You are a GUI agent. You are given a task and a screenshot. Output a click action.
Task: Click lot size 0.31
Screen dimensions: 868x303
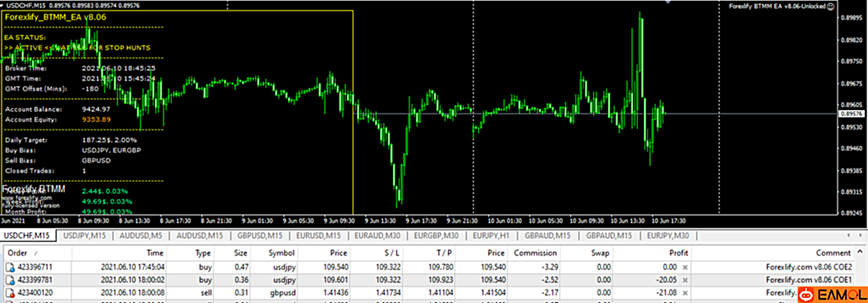tap(241, 292)
